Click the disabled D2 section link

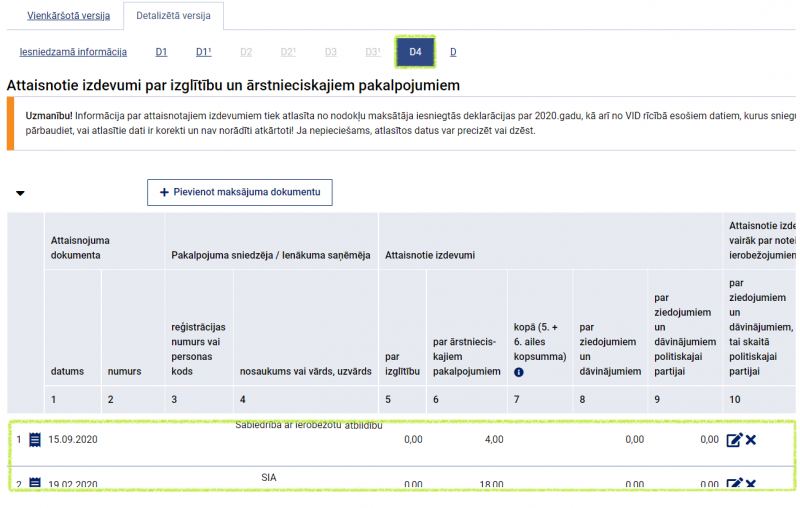246,52
